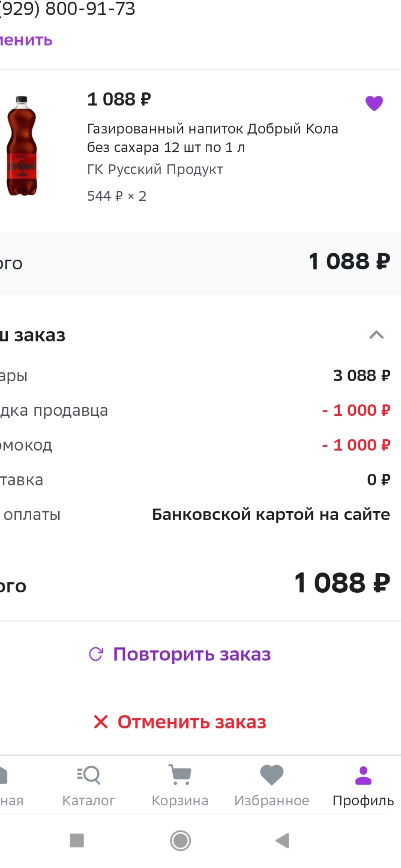Tap the purple change link under phone
401x868 pixels.
point(26,40)
